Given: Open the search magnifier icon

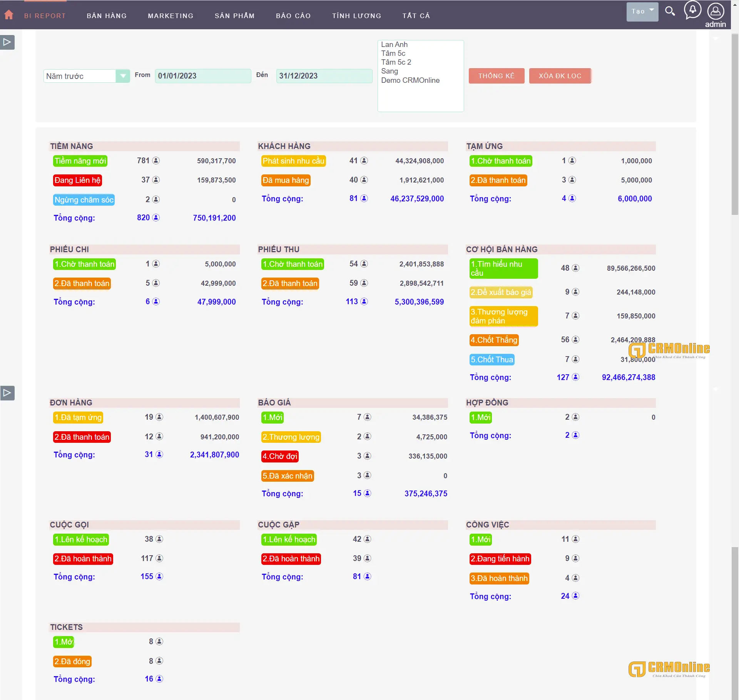Looking at the screenshot, I should 670,12.
